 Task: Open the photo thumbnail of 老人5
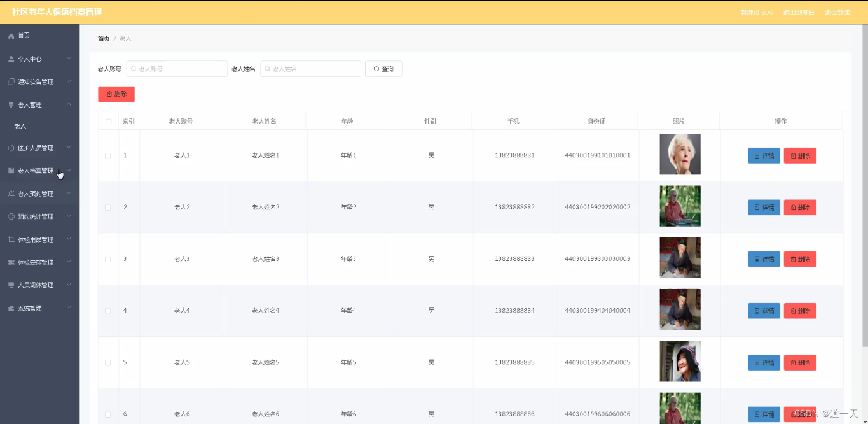(680, 361)
